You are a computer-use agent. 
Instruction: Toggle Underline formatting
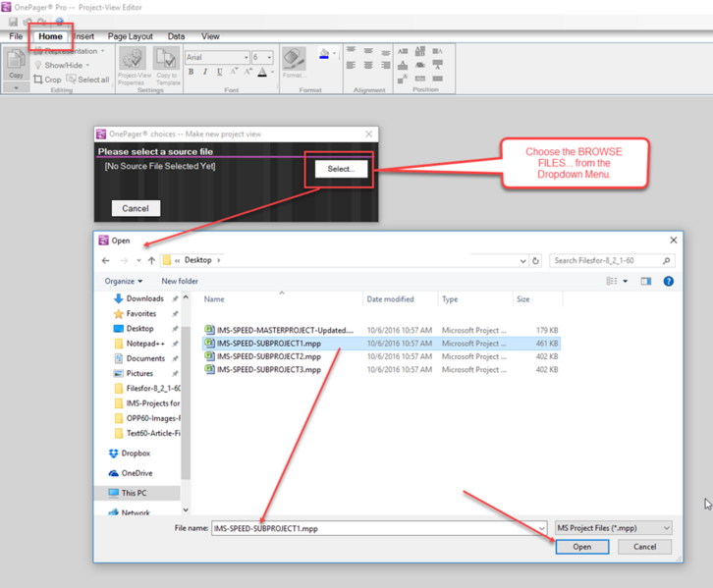[x=220, y=72]
